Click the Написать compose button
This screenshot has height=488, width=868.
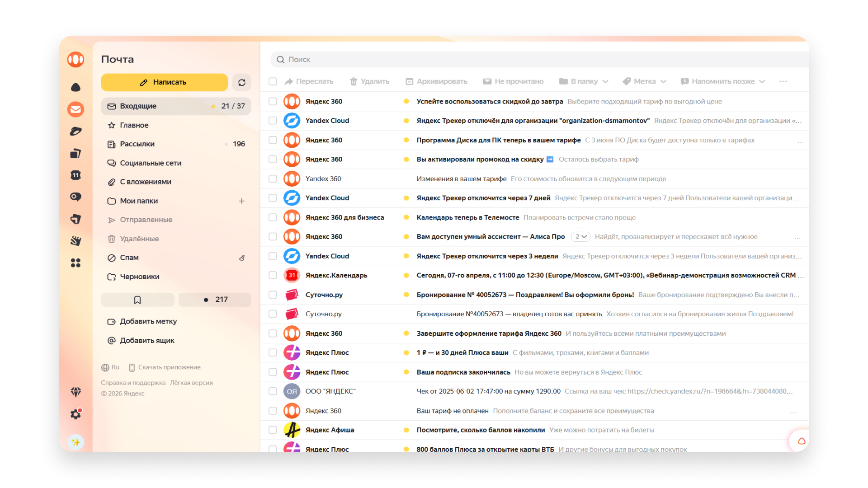(164, 82)
